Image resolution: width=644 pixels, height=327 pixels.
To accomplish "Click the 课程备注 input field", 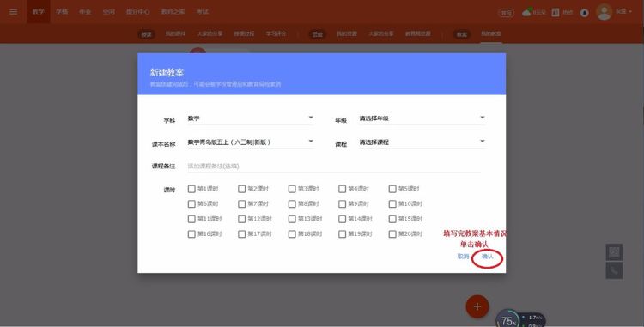I will [334, 167].
